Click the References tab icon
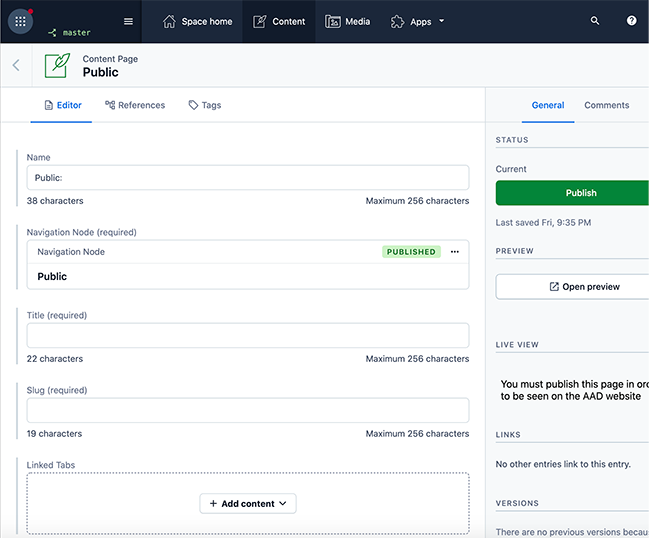The image size is (650, 538). [110, 105]
